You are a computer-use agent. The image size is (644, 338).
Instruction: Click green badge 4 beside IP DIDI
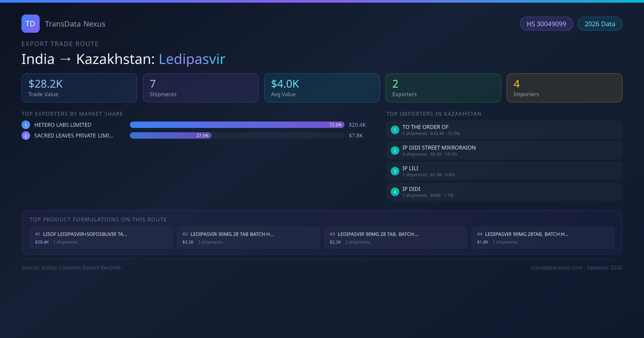[395, 192]
